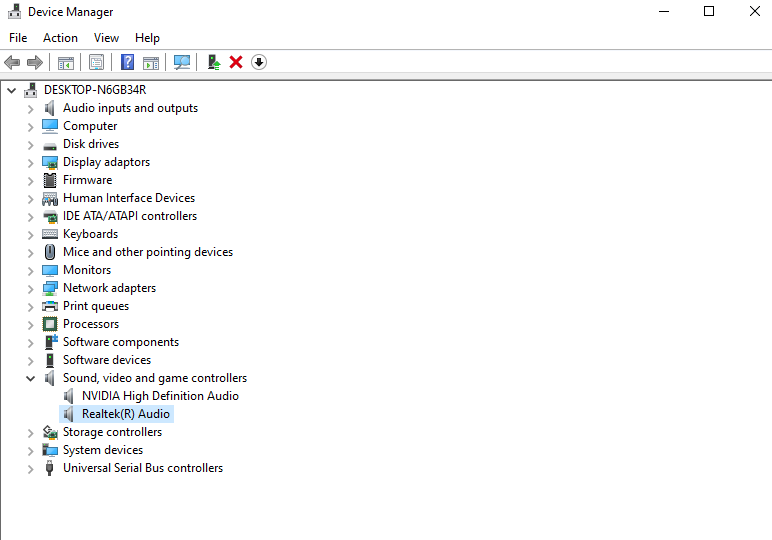Select the Realtek(R) Audio device
772x540 pixels.
tap(126, 414)
